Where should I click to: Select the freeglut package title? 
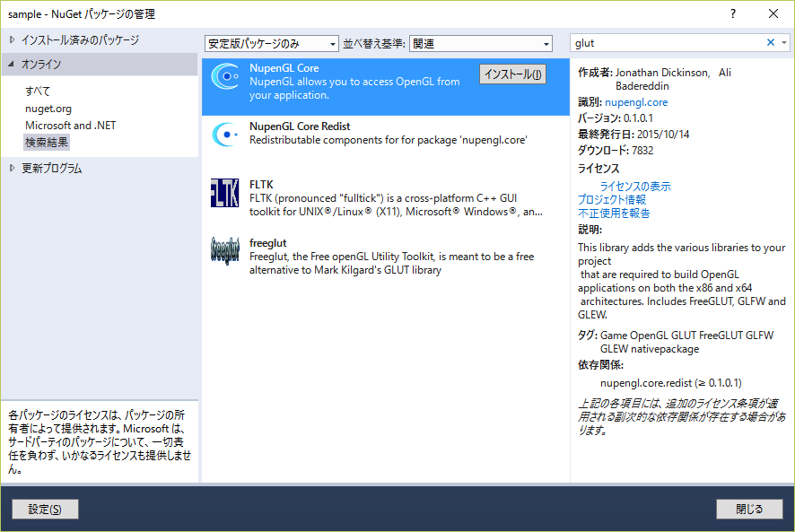click(x=267, y=243)
